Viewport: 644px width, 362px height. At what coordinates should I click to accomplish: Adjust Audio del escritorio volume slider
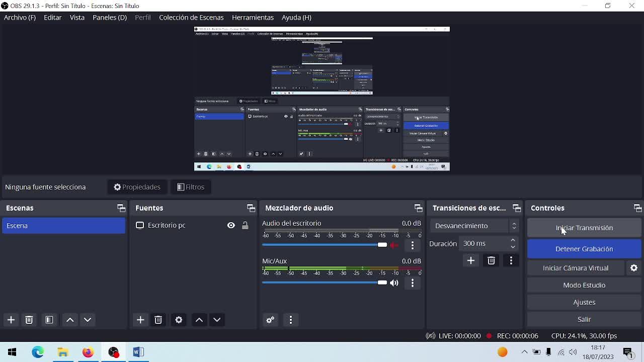(325, 245)
